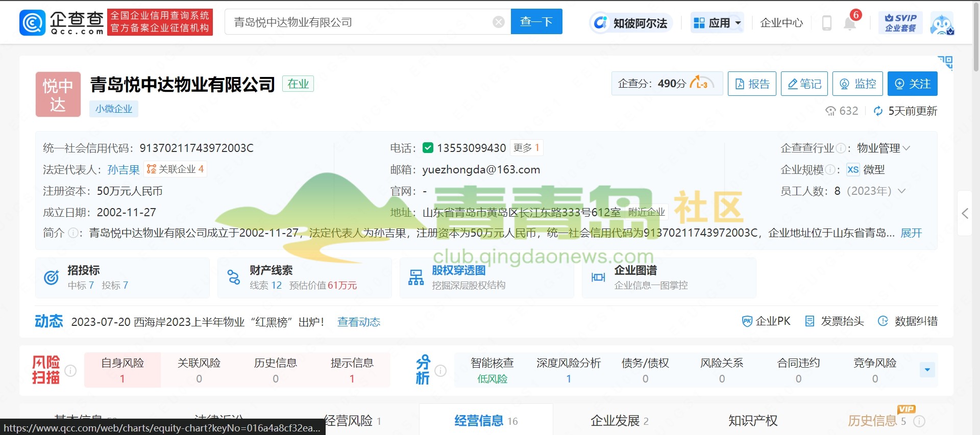980x435 pixels.
Task: Switch to 经营信息 16 tab
Action: pyautogui.click(x=486, y=421)
